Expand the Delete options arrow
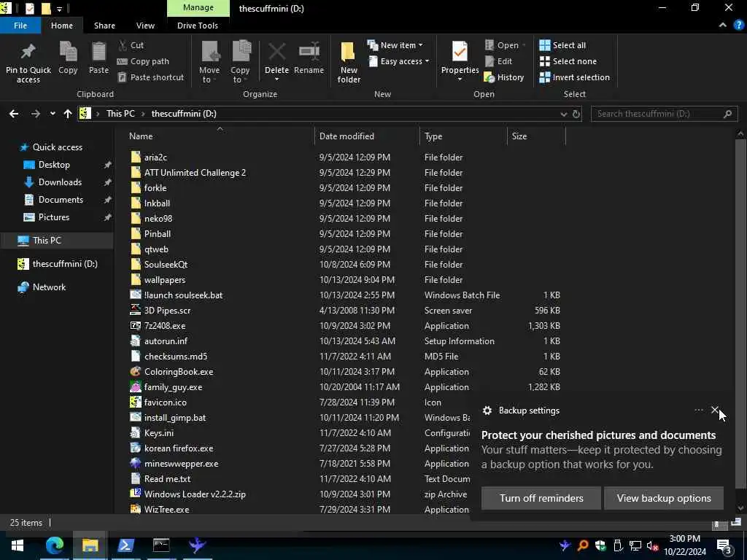Screen dimensions: 747x560 click(x=276, y=78)
